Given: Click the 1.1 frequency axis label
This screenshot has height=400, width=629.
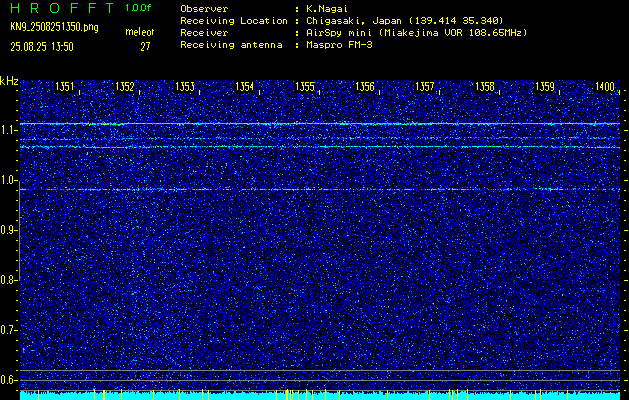Looking at the screenshot, I should 7,130.
